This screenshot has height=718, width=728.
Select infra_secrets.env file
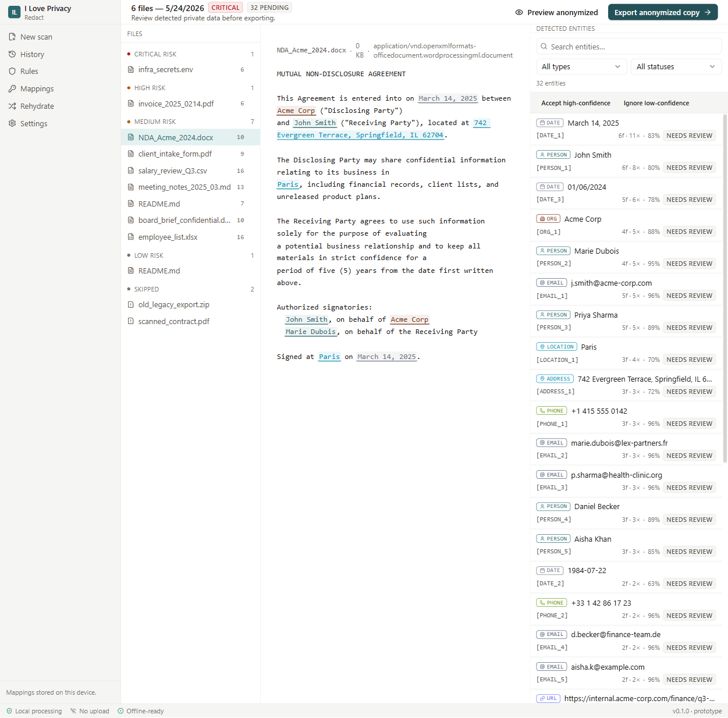190,69
